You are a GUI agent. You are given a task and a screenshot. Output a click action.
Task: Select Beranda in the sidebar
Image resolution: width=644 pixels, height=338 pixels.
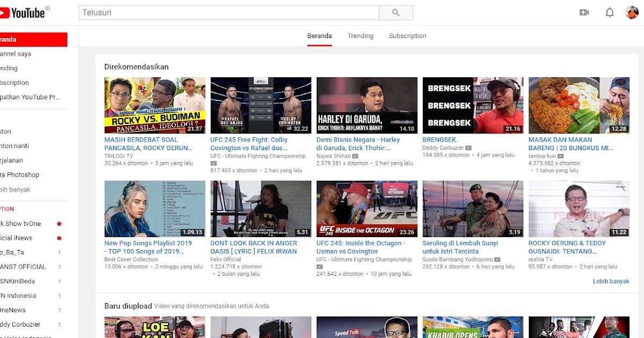coord(33,40)
